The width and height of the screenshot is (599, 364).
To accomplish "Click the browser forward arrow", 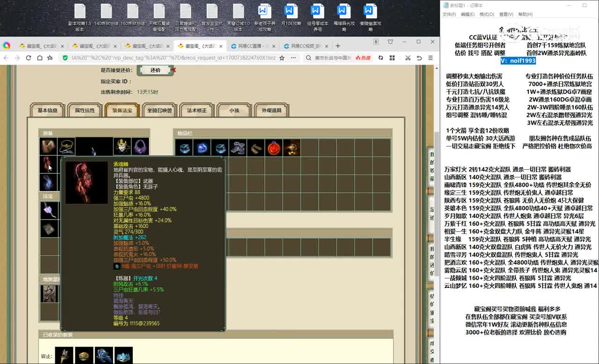I will tap(17, 58).
